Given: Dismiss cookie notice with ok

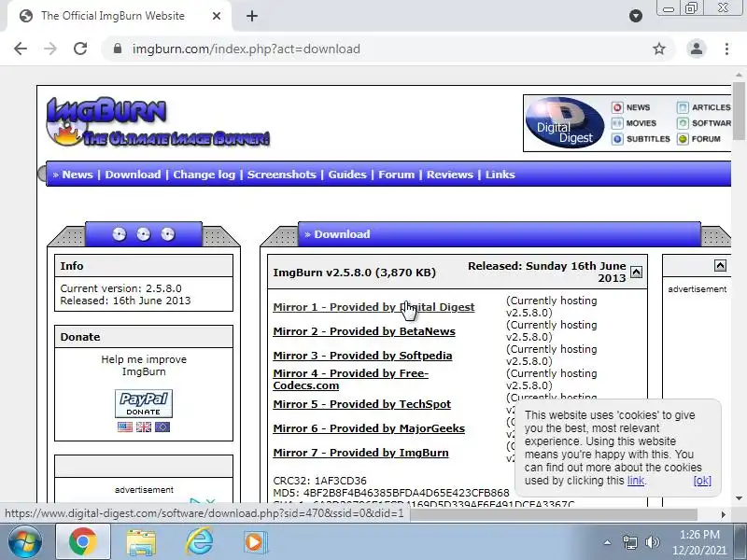Looking at the screenshot, I should click(x=702, y=481).
